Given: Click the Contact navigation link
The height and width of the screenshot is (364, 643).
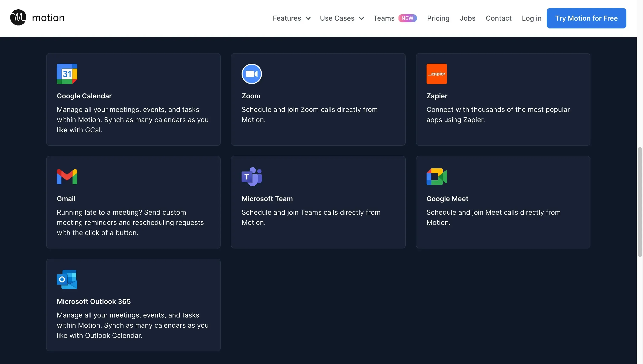Looking at the screenshot, I should click(x=499, y=18).
